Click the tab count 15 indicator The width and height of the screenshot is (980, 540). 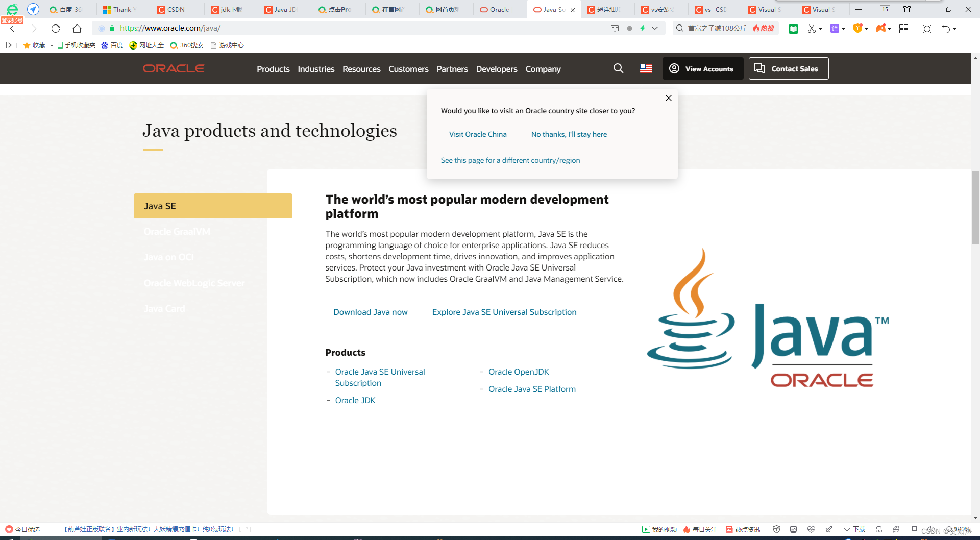point(885,9)
